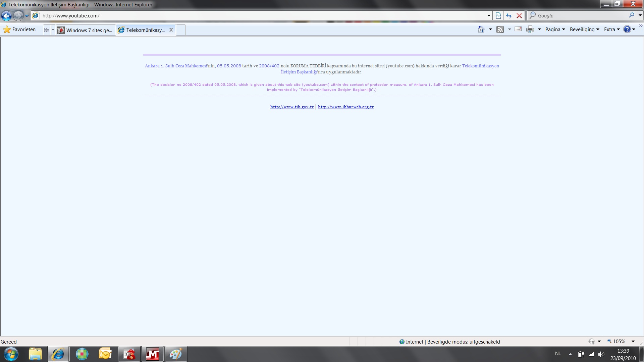Open the Help question mark menu
Screen dimensions: 644x362
point(629,29)
